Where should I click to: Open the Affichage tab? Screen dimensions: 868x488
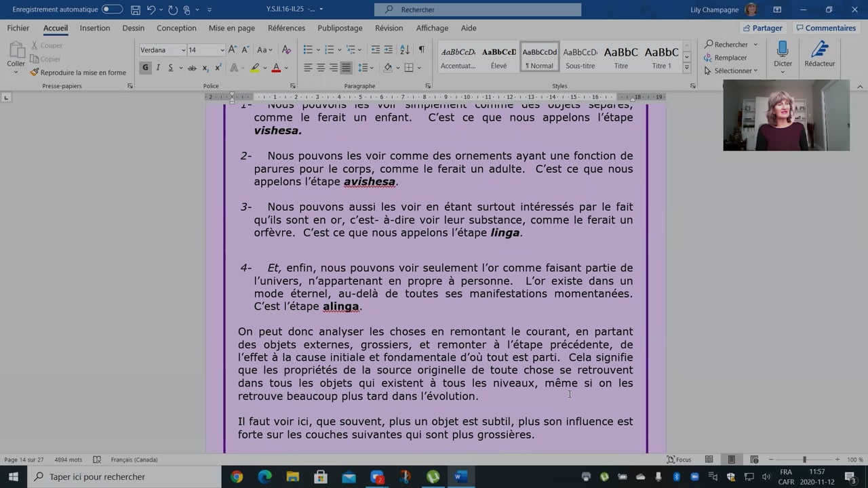coord(432,28)
